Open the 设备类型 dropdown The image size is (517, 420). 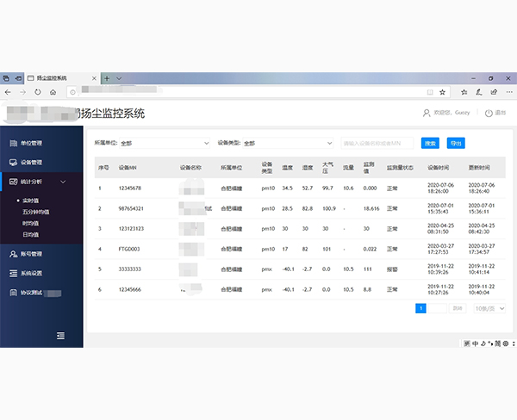(288, 143)
